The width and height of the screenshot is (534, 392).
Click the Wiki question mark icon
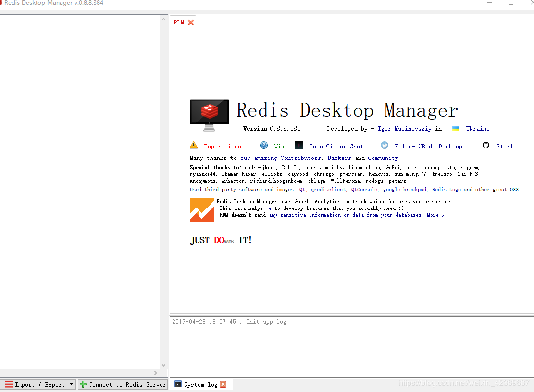click(x=264, y=145)
